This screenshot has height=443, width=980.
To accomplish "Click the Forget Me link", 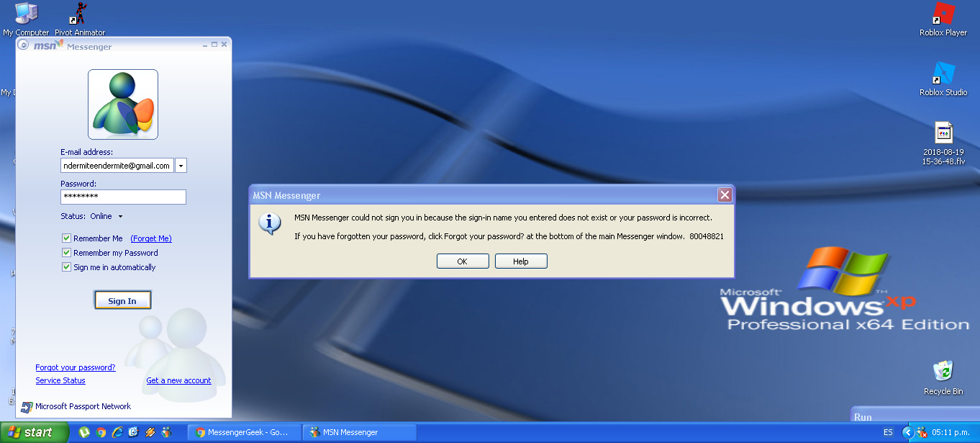I will [151, 238].
